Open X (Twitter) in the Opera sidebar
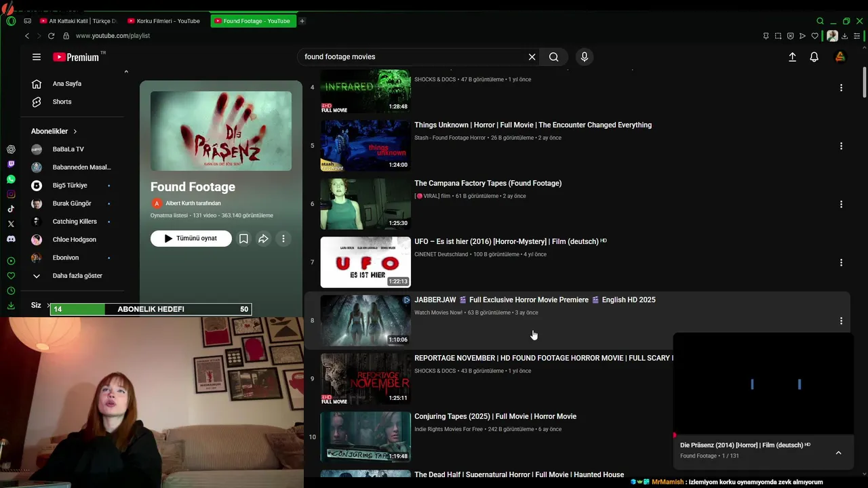Viewport: 868px width, 488px height. coord(11,224)
